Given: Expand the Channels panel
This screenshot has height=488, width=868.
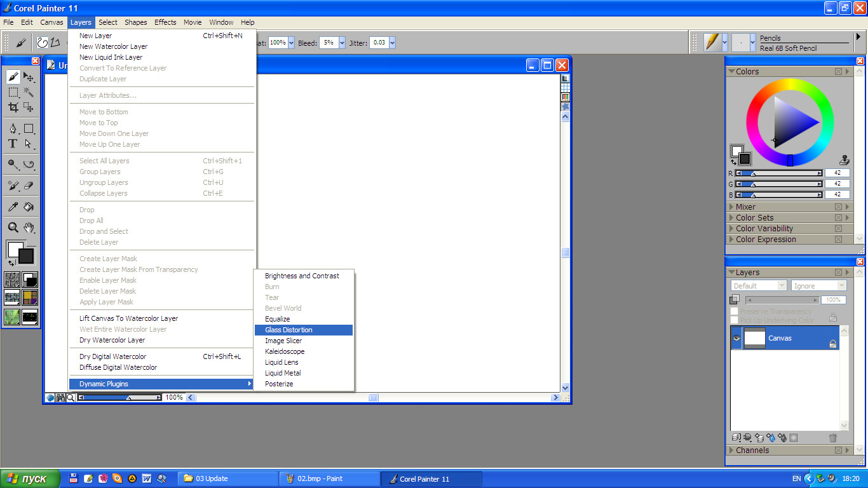Looking at the screenshot, I should point(752,450).
